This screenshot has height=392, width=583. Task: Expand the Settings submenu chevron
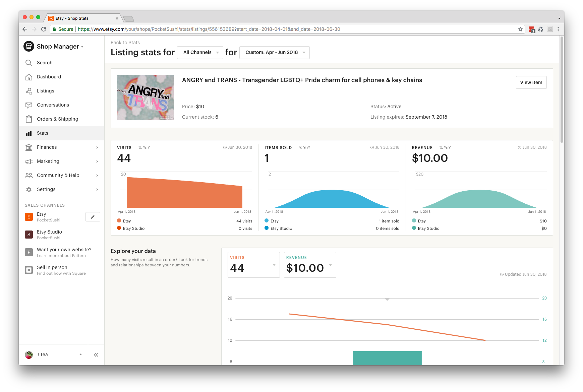point(97,190)
